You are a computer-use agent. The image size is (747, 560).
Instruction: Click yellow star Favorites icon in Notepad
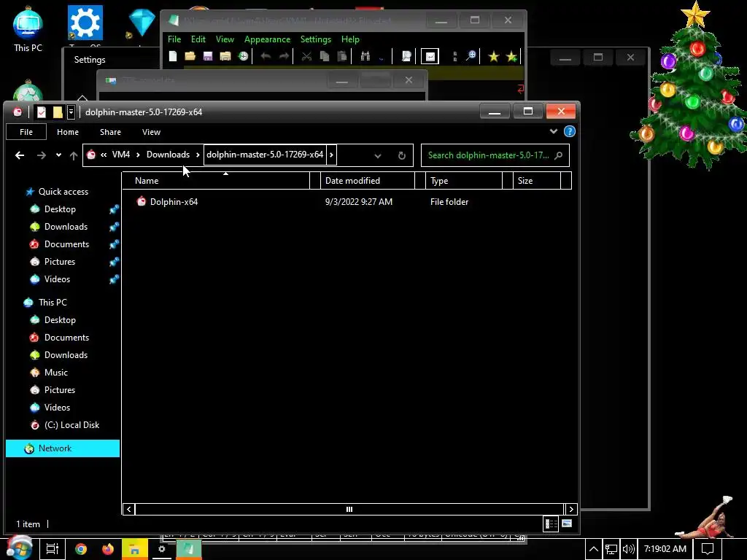tap(494, 57)
